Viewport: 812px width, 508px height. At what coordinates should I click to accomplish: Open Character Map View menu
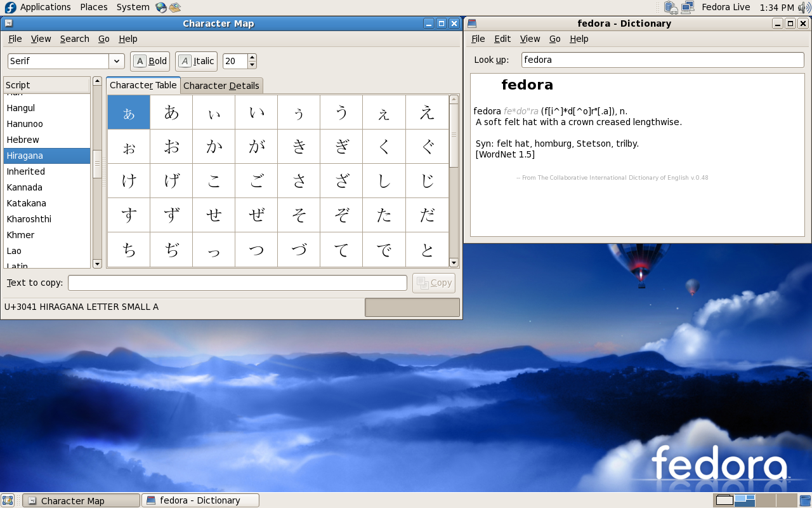pos(41,39)
